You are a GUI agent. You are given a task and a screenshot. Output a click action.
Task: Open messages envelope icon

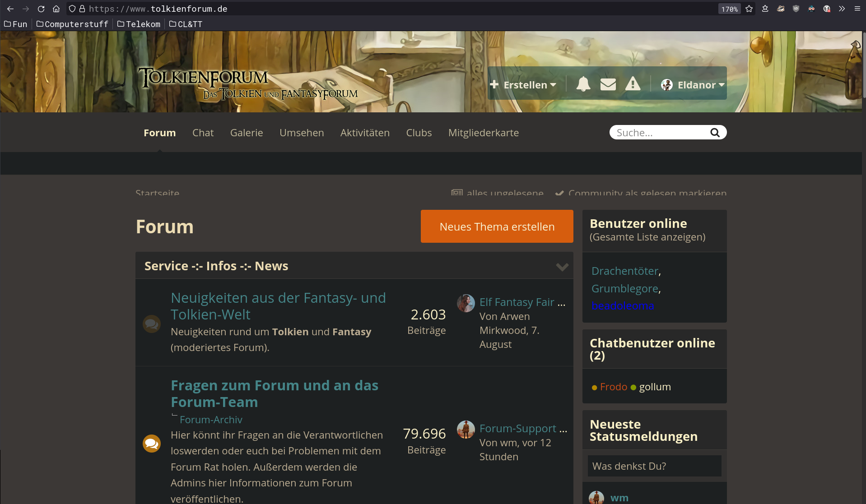[x=608, y=84]
